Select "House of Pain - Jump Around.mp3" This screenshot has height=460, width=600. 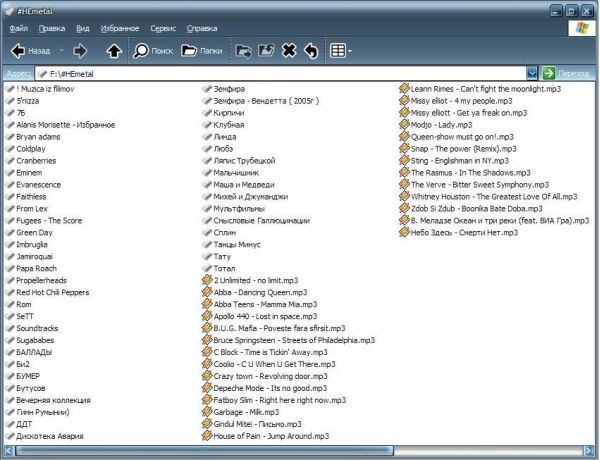[271, 436]
